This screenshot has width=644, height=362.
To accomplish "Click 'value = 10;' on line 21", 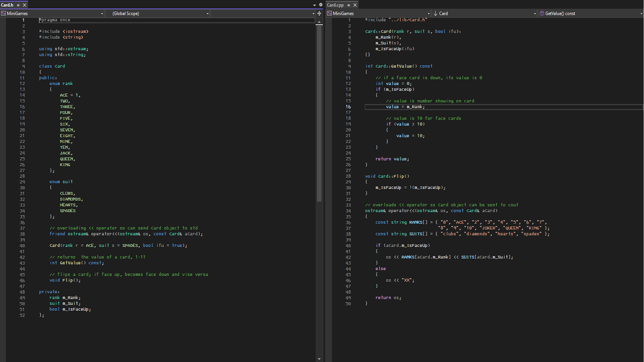I will click(x=411, y=136).
